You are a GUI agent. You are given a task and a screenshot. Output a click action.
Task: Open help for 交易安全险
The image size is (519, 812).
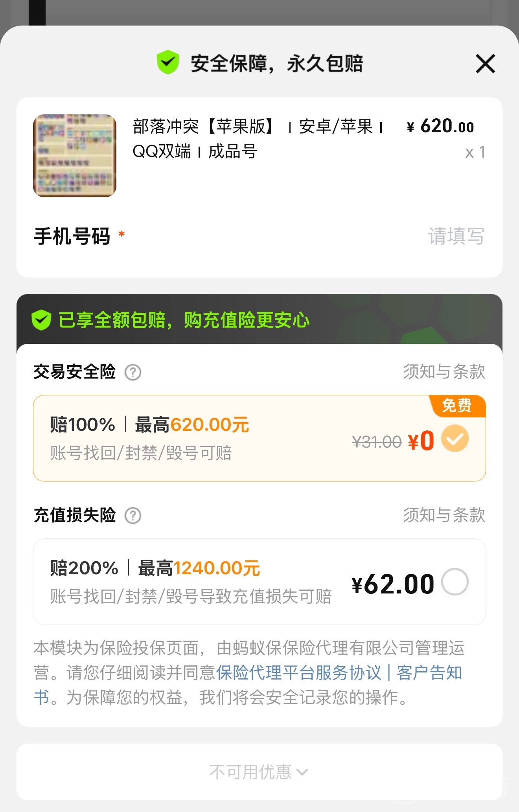coord(133,372)
